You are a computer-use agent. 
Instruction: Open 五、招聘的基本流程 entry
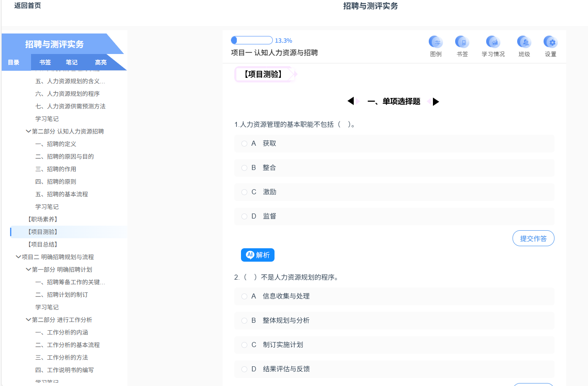point(62,194)
